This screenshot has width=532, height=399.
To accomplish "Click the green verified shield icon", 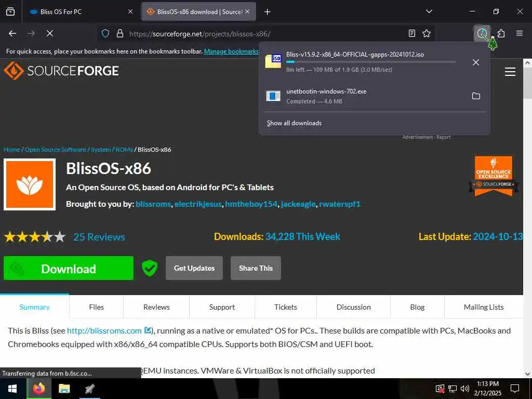I will [x=150, y=268].
